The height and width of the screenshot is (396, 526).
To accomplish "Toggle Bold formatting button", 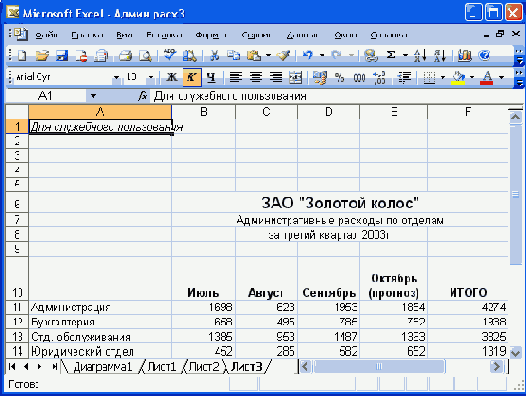I will click(x=172, y=78).
